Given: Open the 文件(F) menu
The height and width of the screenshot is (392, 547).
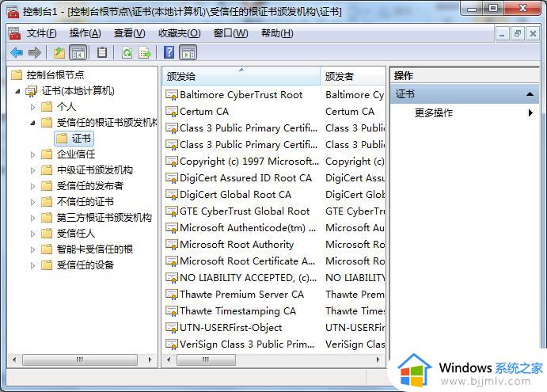Looking at the screenshot, I should (x=41, y=33).
